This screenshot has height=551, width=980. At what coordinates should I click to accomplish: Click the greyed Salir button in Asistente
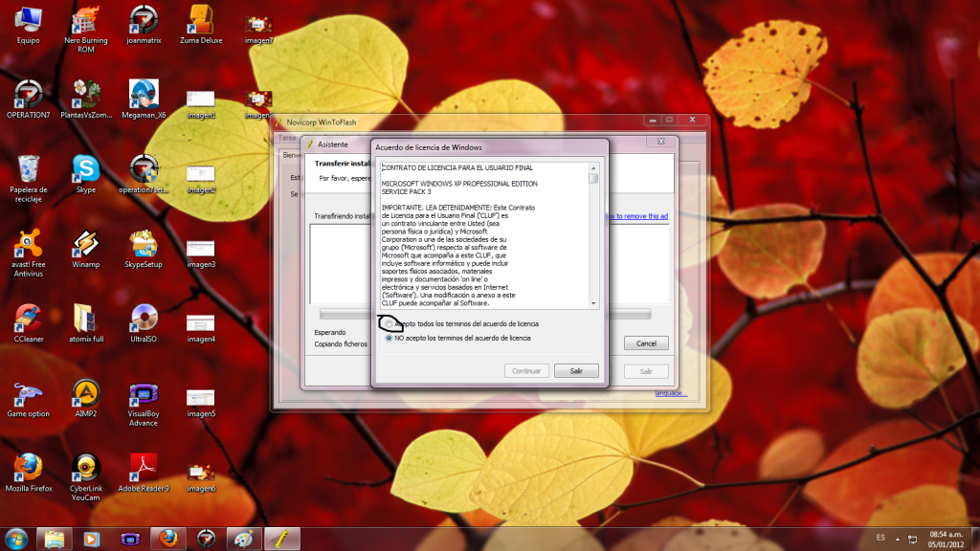[x=646, y=372]
